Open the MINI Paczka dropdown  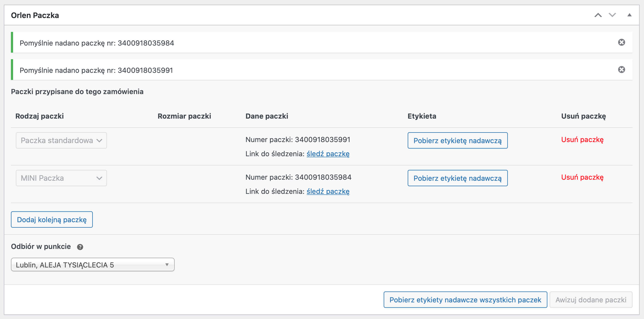click(61, 178)
